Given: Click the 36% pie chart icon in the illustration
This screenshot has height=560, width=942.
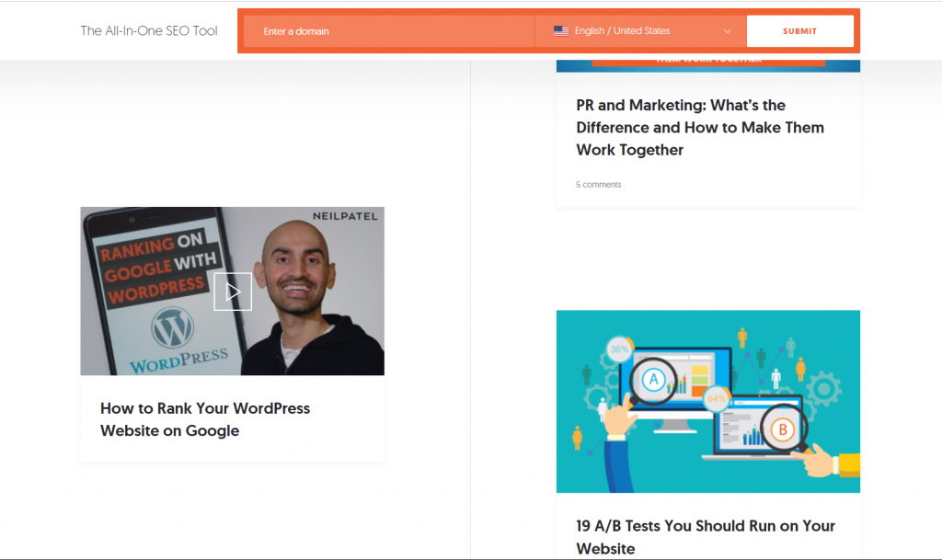Looking at the screenshot, I should tap(620, 350).
